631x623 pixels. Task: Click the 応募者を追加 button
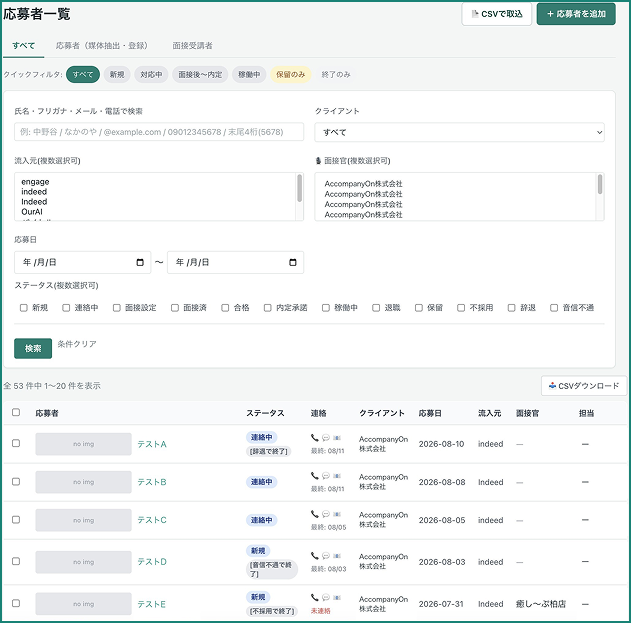point(576,14)
